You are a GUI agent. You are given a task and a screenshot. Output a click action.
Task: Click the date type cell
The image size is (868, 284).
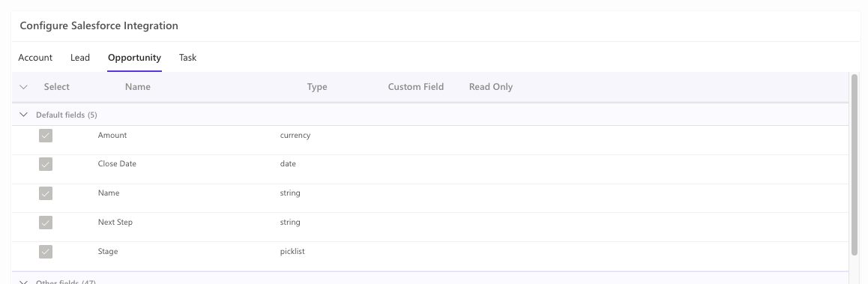pyautogui.click(x=288, y=164)
